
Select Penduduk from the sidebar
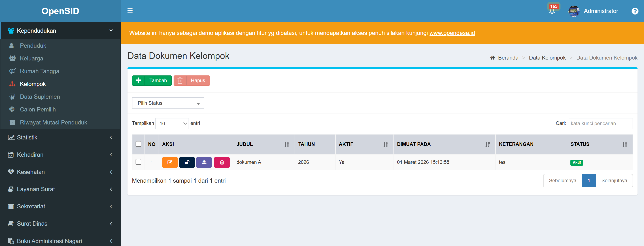point(33,45)
